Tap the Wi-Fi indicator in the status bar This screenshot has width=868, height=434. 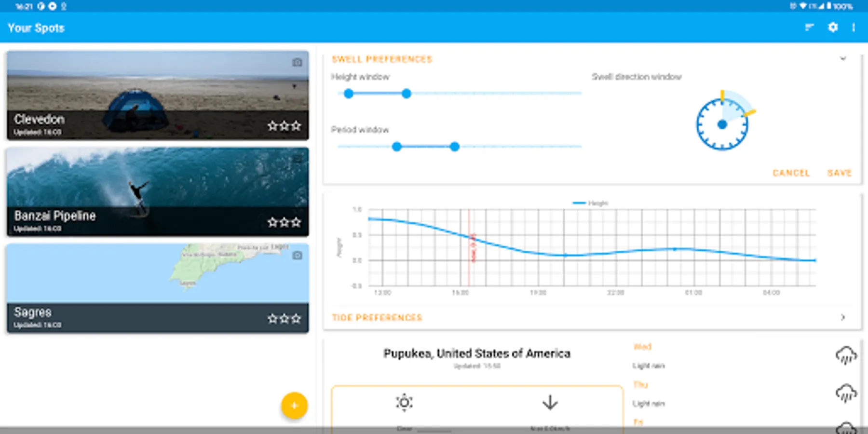(803, 6)
